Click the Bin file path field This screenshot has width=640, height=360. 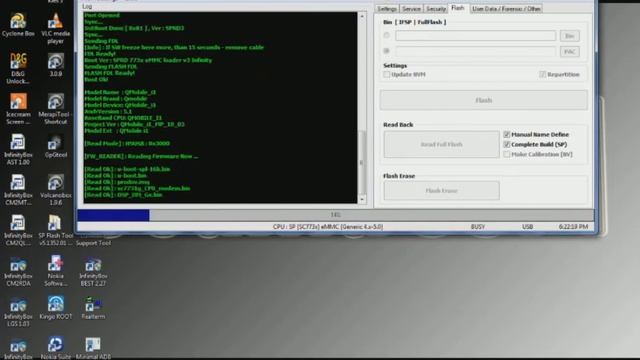click(476, 36)
